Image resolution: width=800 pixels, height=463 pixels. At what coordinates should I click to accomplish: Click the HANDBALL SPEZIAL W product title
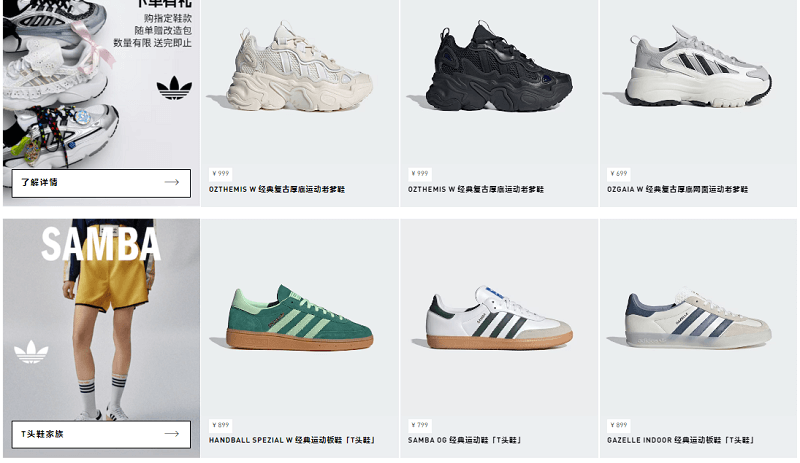pyautogui.click(x=292, y=440)
